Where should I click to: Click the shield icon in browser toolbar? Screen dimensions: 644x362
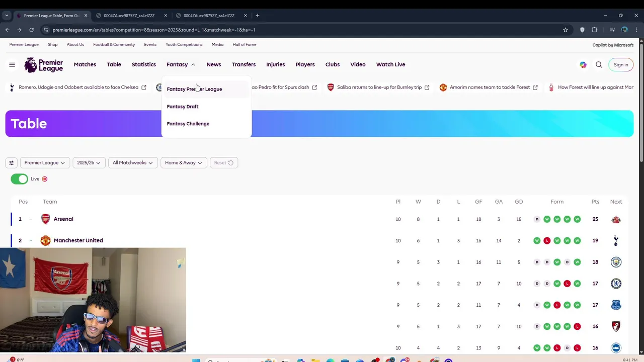click(x=582, y=30)
